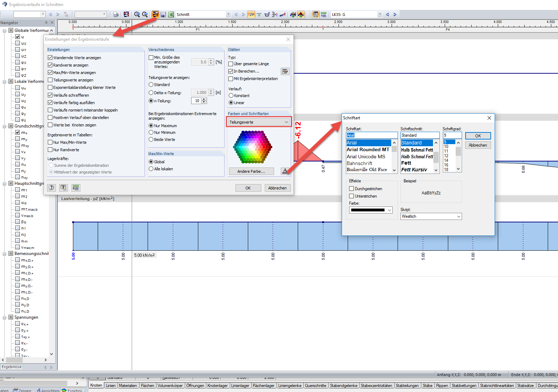Viewport: 558px width, 392px height.
Task: Open result diagram settings toolbar icon
Action: pyautogui.click(x=155, y=15)
